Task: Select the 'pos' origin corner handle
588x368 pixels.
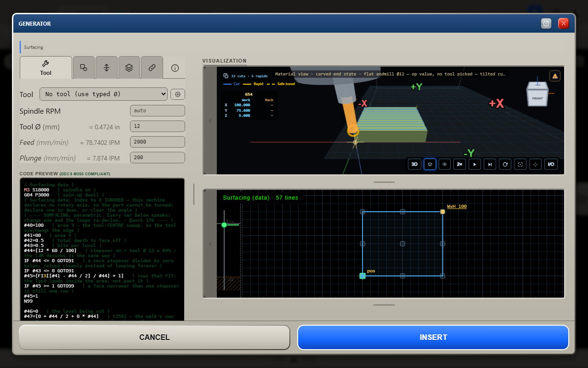Action: [362, 276]
